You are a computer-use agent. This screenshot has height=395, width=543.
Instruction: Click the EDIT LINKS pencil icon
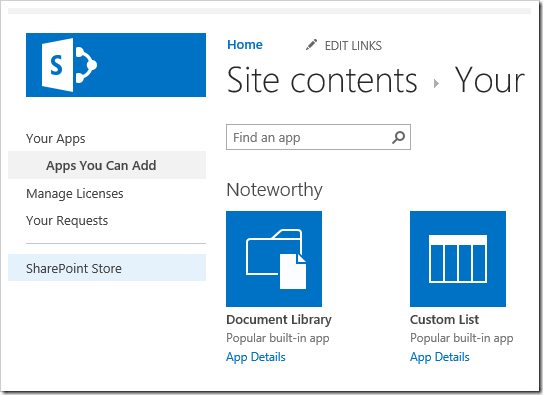pyautogui.click(x=311, y=45)
